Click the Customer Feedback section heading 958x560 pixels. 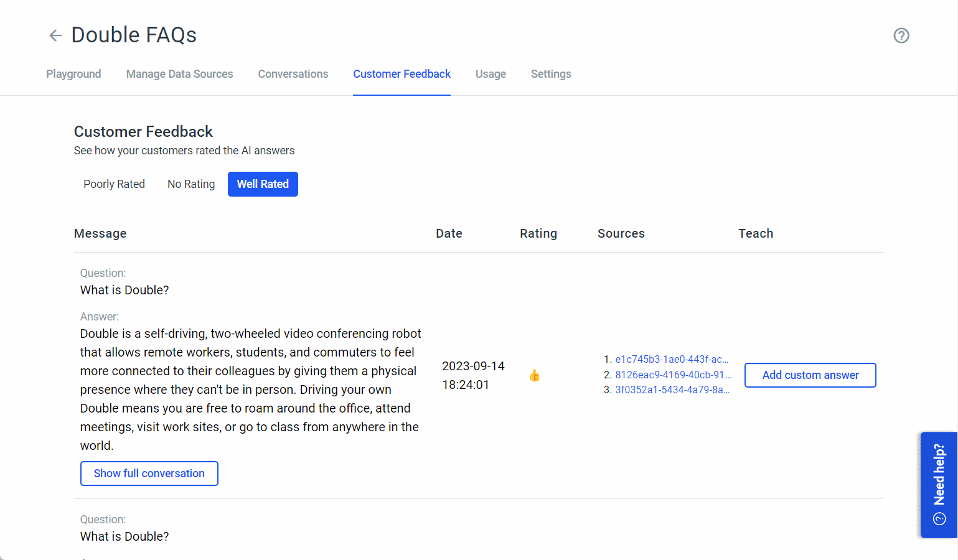click(143, 132)
